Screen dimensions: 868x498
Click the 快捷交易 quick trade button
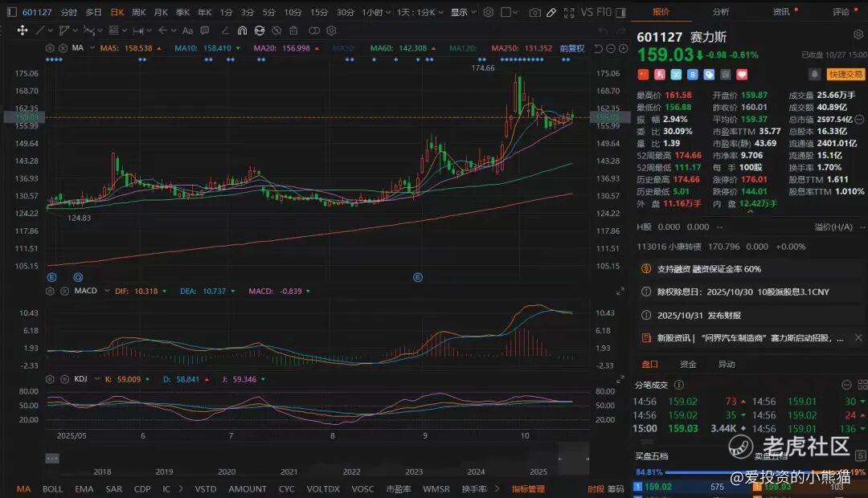(845, 74)
